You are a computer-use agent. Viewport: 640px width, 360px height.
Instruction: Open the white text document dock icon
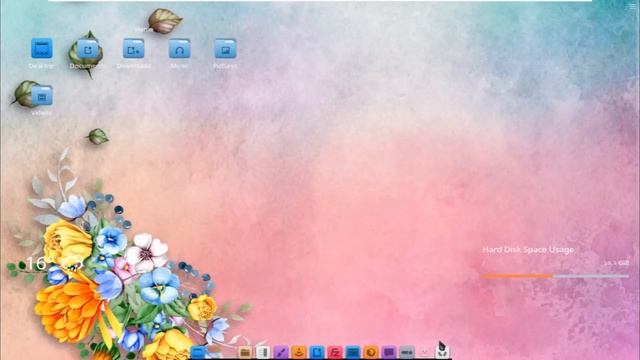click(x=263, y=352)
